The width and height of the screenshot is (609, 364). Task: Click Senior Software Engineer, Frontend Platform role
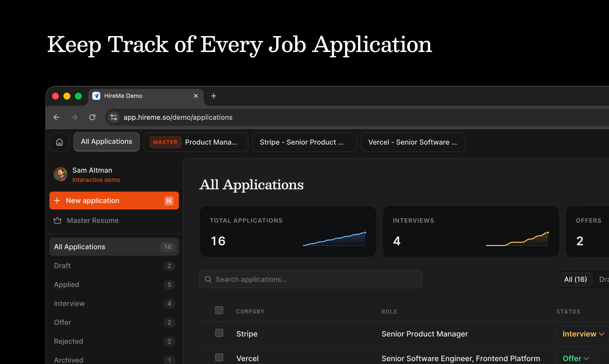point(461,358)
